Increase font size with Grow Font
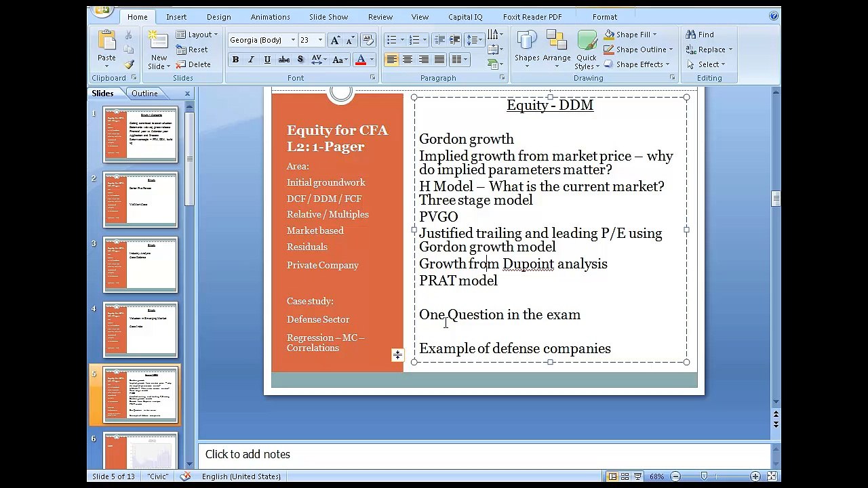Viewport: 868px width, 488px height. [x=335, y=41]
